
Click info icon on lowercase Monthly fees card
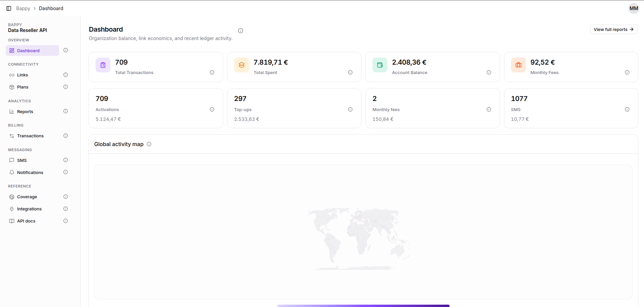coord(489,109)
